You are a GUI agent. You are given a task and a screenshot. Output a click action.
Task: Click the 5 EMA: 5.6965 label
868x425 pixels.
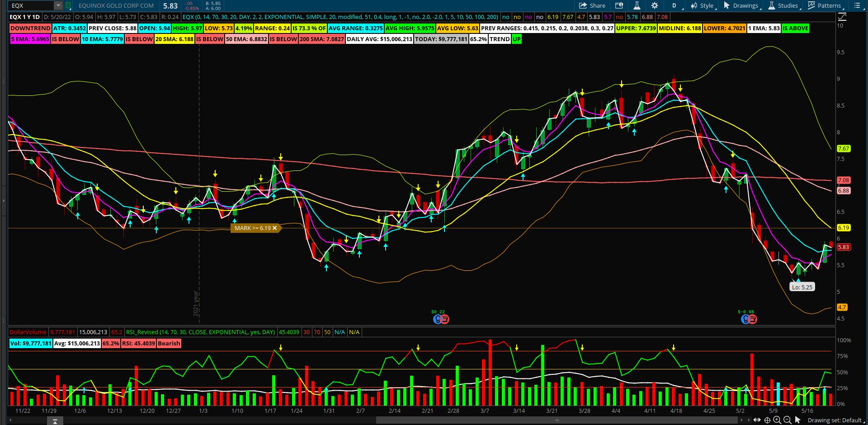coord(30,39)
